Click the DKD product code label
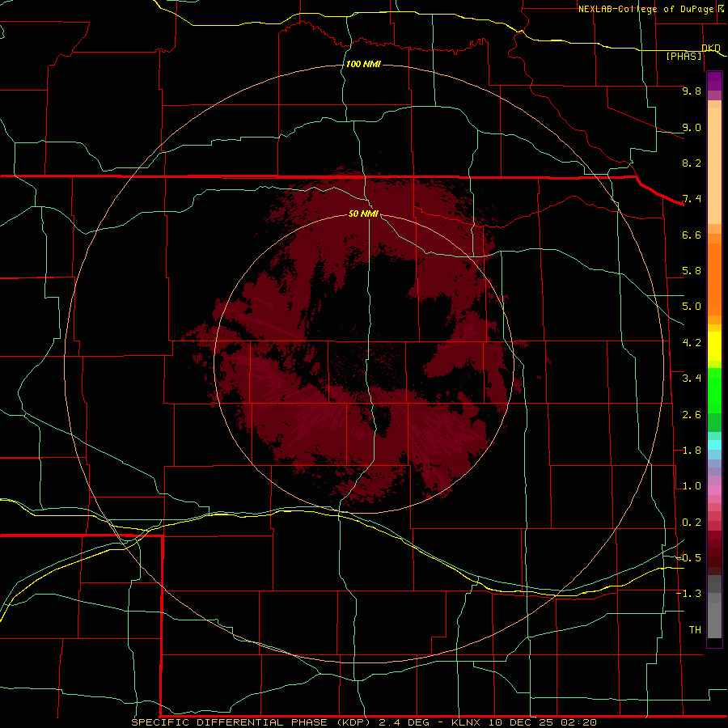This screenshot has height=728, width=728. pos(710,49)
